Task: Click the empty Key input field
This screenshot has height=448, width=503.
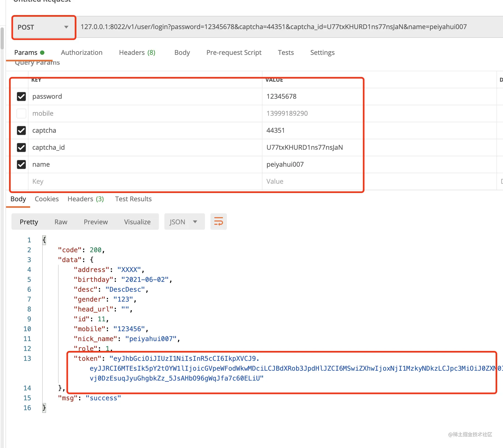Action: (145, 182)
